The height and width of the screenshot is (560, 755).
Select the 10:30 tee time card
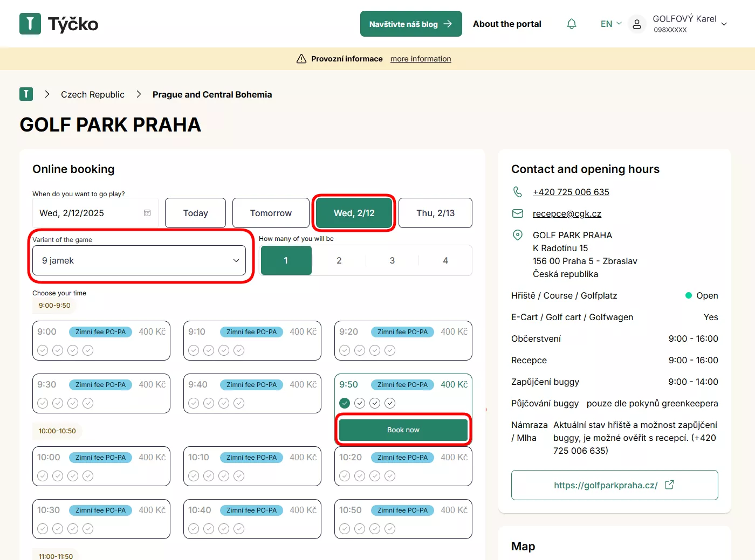click(x=101, y=519)
